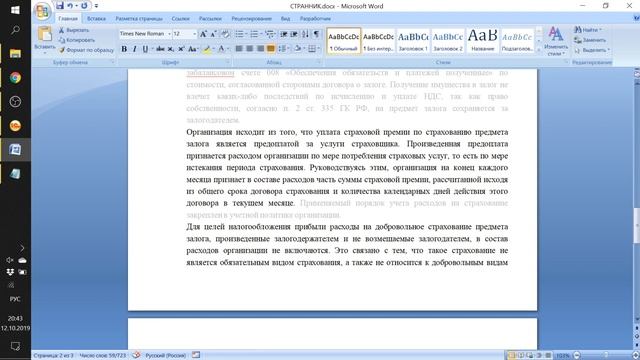
Task: Apply the Обычный style
Action: [344, 40]
